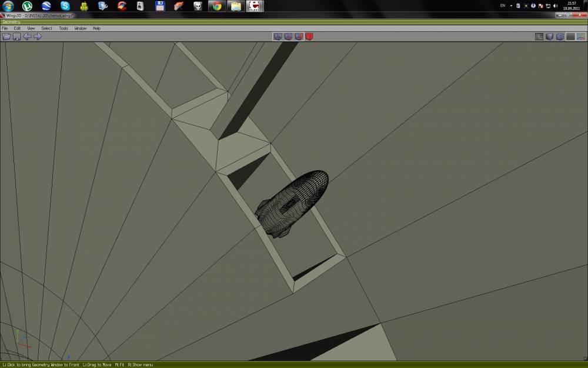This screenshot has width=588, height=368.
Task: Switch to Google Chrome in taskbar
Action: (217, 6)
